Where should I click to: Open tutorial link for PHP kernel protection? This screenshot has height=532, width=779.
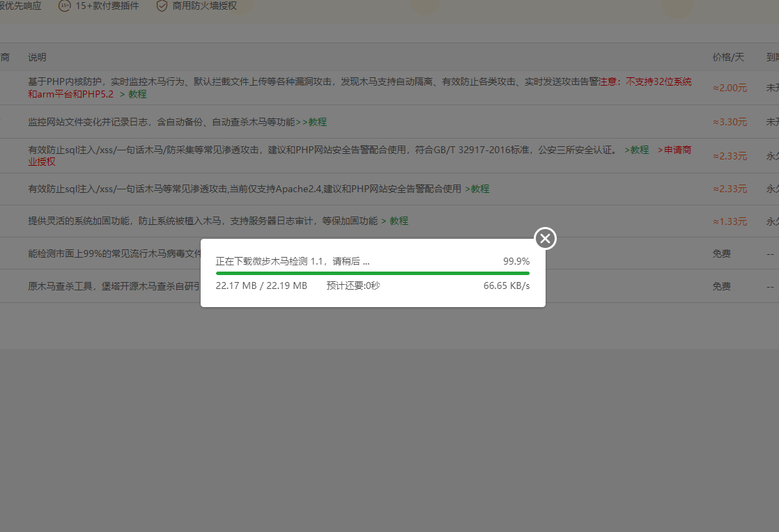133,94
